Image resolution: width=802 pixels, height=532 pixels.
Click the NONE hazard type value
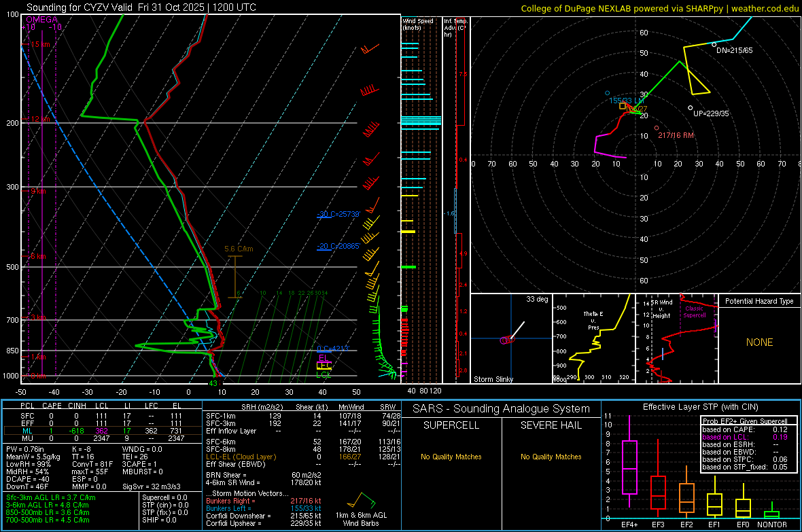point(760,342)
